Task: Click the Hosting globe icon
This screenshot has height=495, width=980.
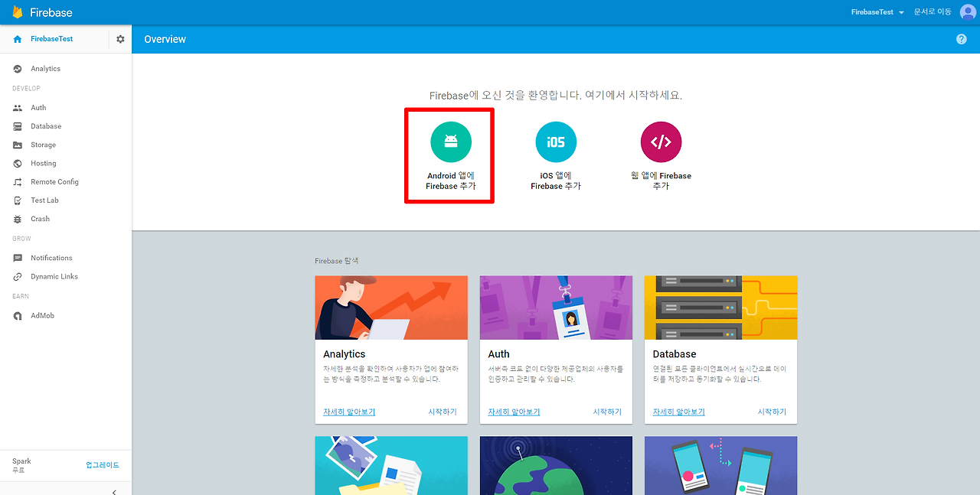Action: 18,164
